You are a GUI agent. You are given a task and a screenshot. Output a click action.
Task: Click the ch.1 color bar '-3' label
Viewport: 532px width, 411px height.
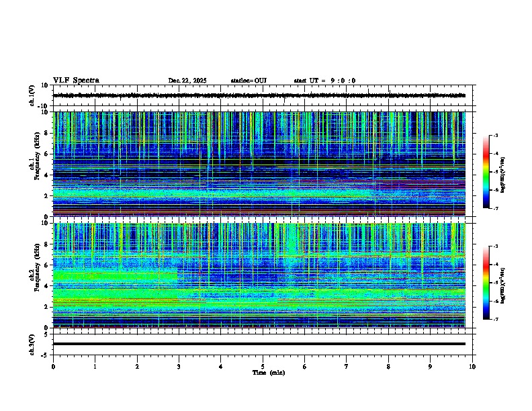pos(495,135)
